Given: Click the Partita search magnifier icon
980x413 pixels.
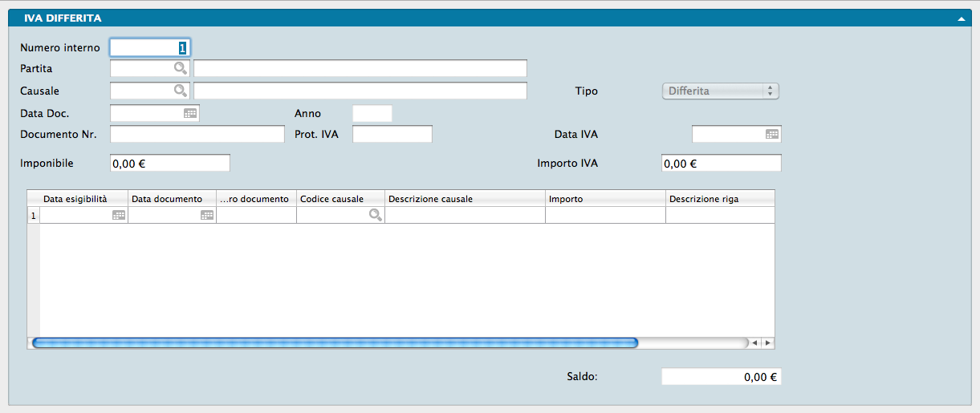Looking at the screenshot, I should (181, 68).
